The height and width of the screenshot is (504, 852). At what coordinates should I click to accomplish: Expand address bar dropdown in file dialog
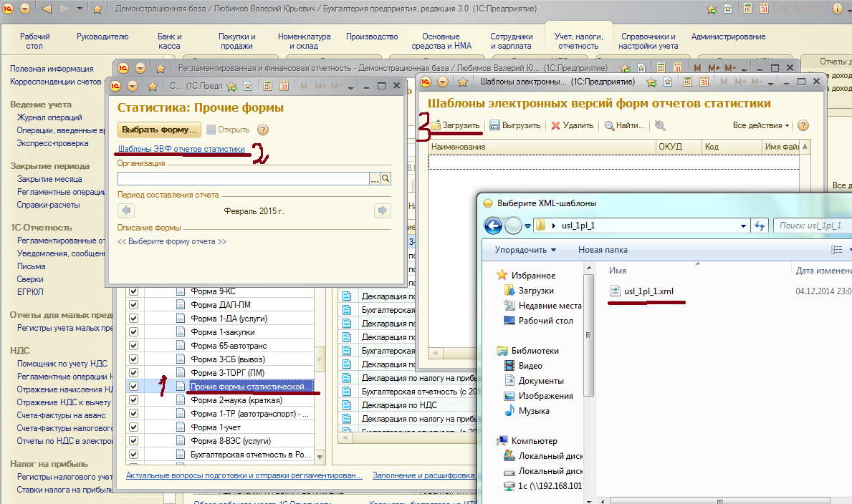click(x=743, y=226)
